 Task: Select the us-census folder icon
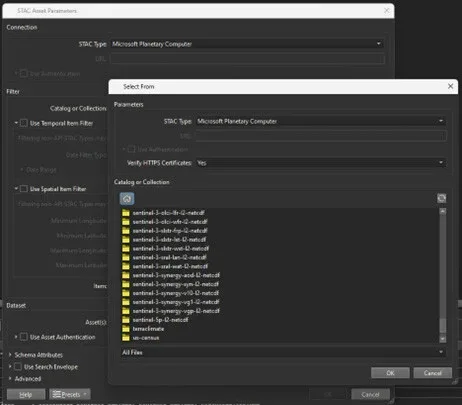click(126, 338)
